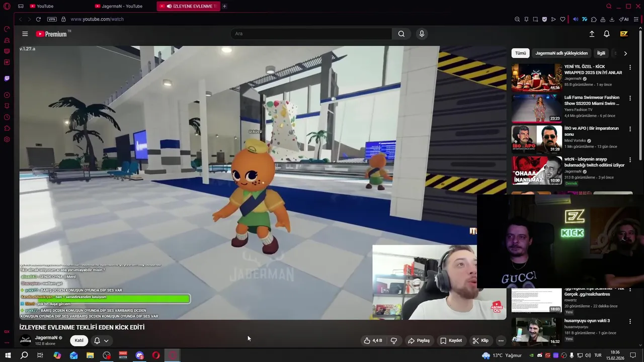Open the YouTube upload/create button
Image resolution: width=644 pixels, height=362 pixels.
(x=592, y=34)
